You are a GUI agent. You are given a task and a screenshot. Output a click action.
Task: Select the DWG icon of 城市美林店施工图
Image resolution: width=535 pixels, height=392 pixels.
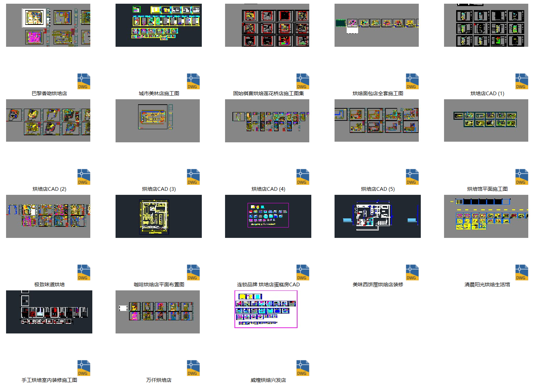[193, 81]
